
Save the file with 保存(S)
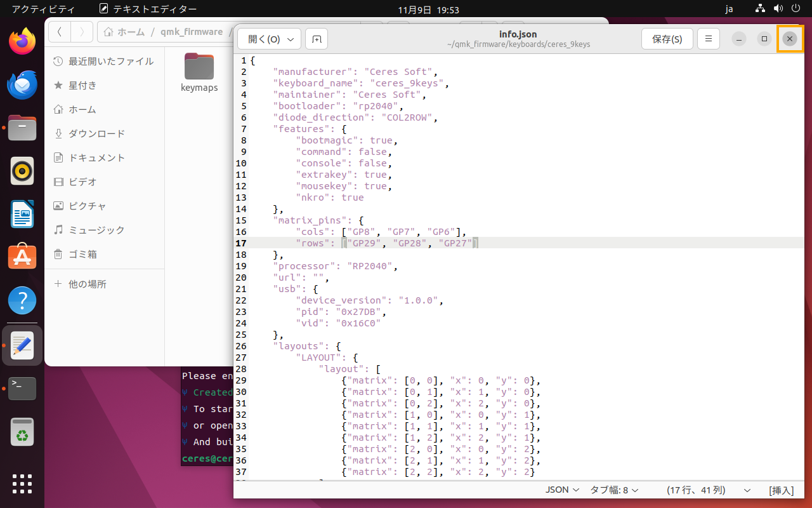point(667,39)
